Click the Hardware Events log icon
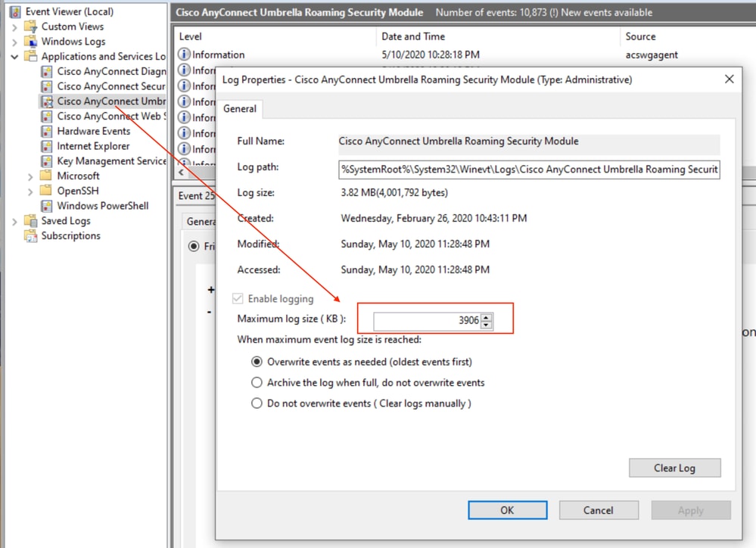756x548 pixels. click(x=47, y=131)
